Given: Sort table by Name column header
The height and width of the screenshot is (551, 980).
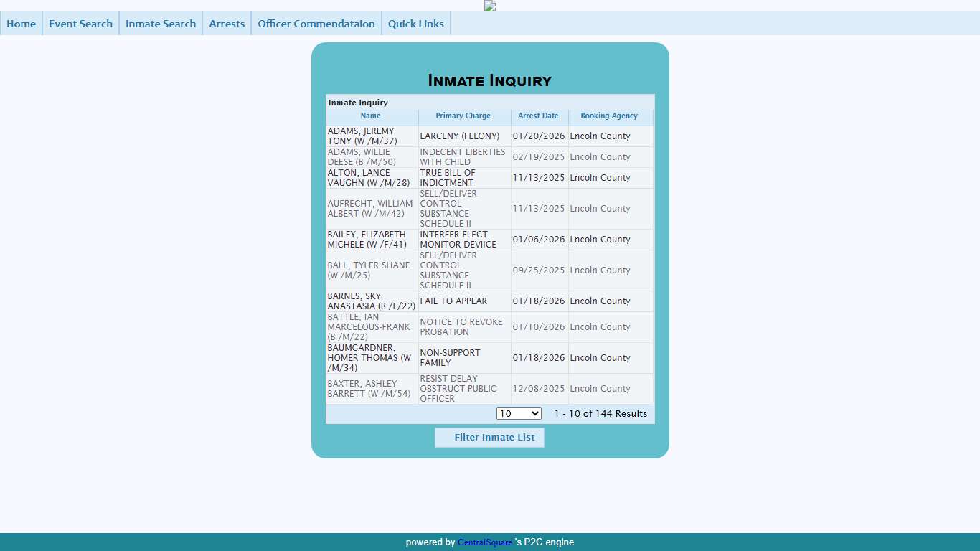Looking at the screenshot, I should [370, 116].
